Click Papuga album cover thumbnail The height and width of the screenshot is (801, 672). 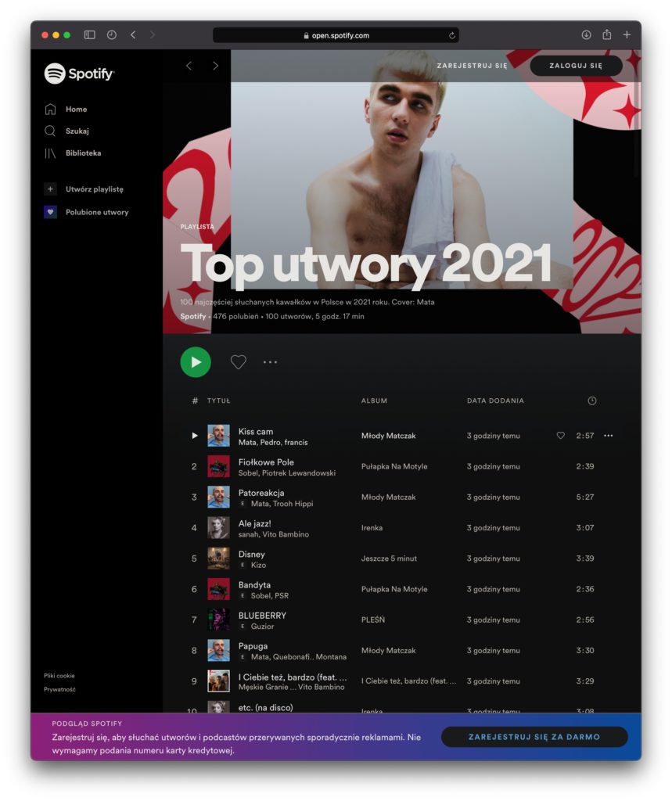(x=218, y=650)
